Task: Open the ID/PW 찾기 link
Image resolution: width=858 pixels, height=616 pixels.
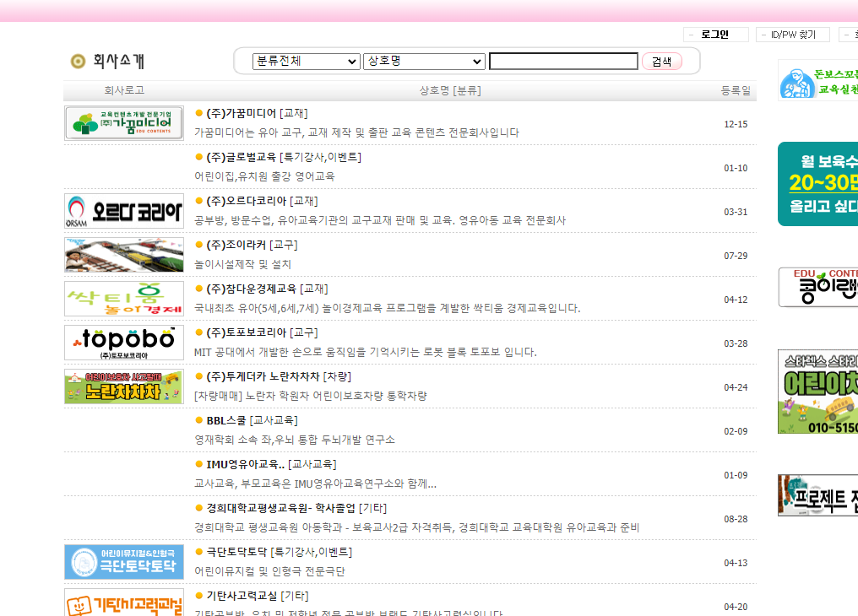Action: point(793,35)
